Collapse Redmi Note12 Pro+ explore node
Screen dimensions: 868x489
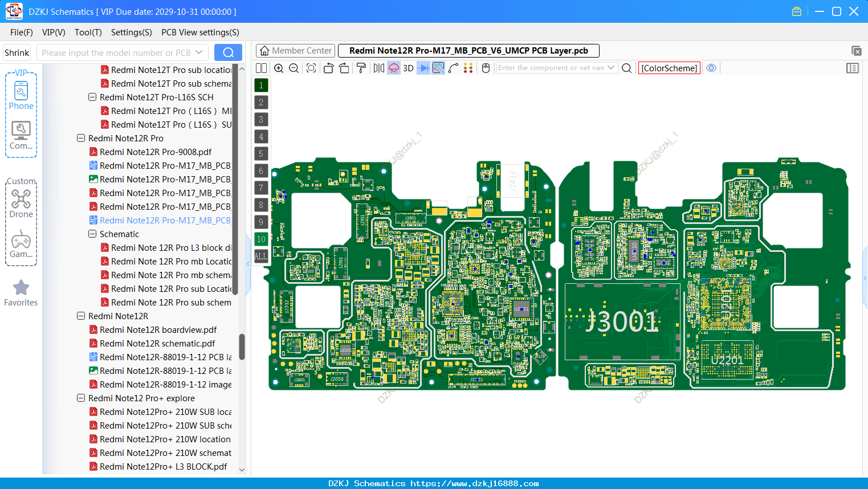[x=81, y=398]
